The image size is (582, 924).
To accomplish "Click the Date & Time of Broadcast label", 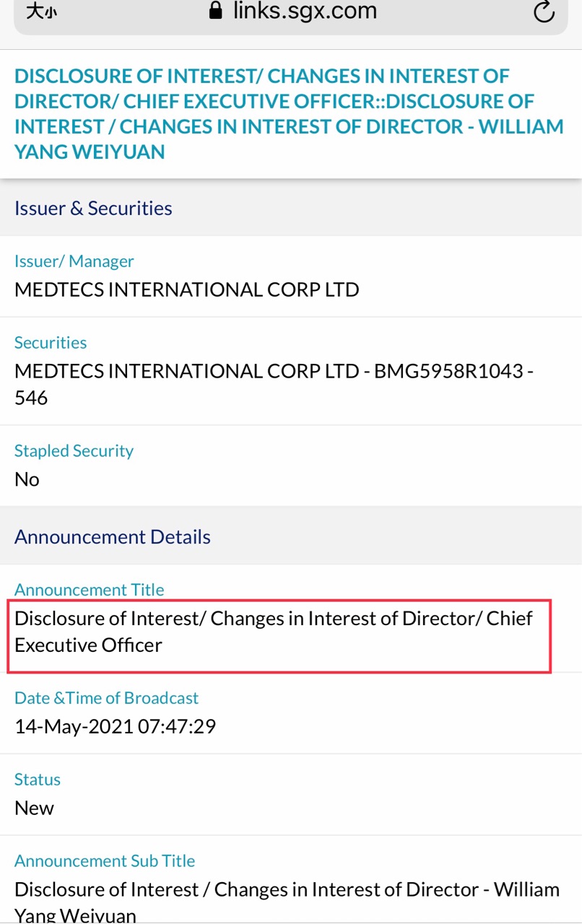I will point(106,698).
